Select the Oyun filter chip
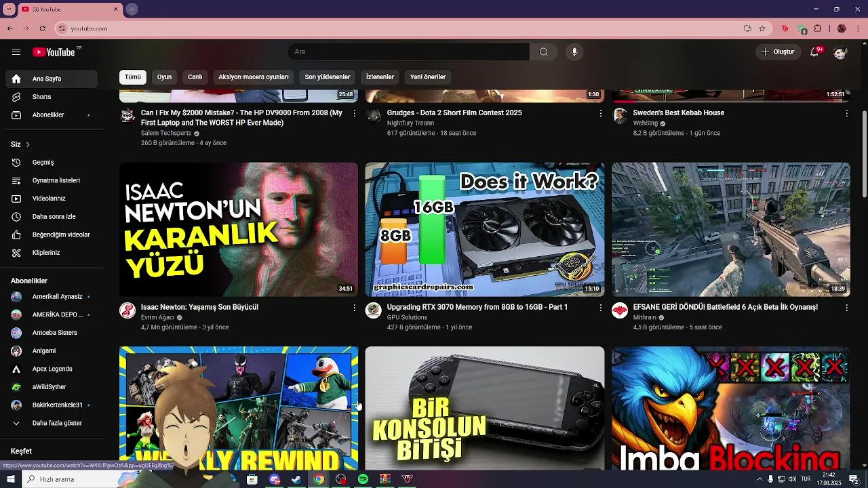This screenshot has height=488, width=868. pyautogui.click(x=165, y=77)
